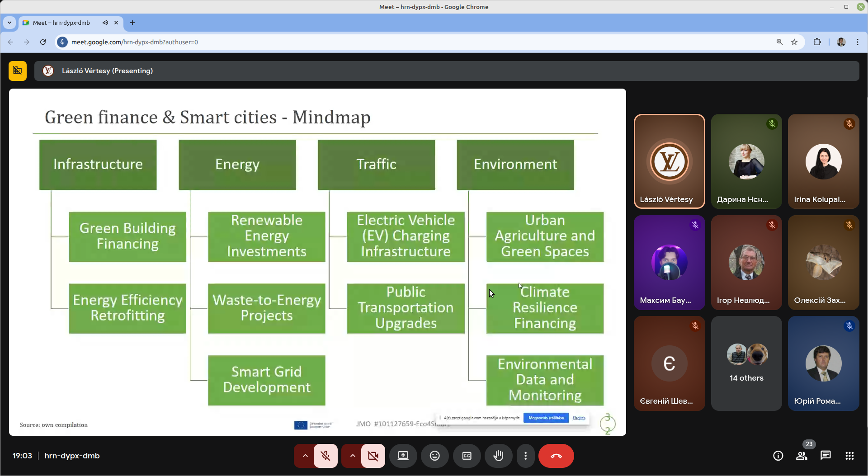868x476 pixels.
Task: Click the raise hand icon
Action: [498, 456]
